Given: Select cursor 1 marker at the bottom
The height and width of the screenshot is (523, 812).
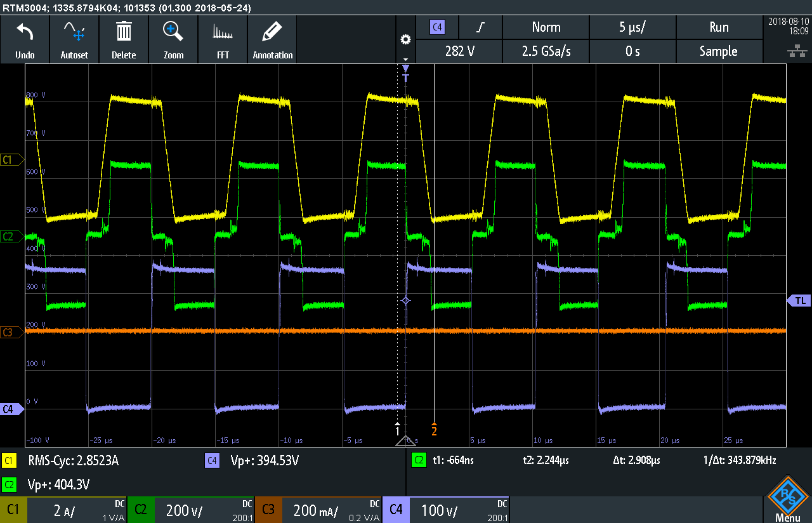Looking at the screenshot, I should [398, 428].
